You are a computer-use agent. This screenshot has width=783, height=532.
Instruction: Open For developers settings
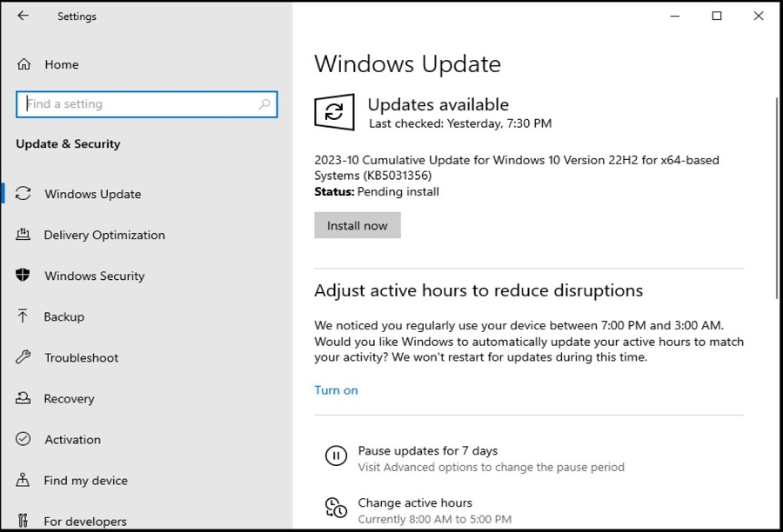click(x=85, y=521)
